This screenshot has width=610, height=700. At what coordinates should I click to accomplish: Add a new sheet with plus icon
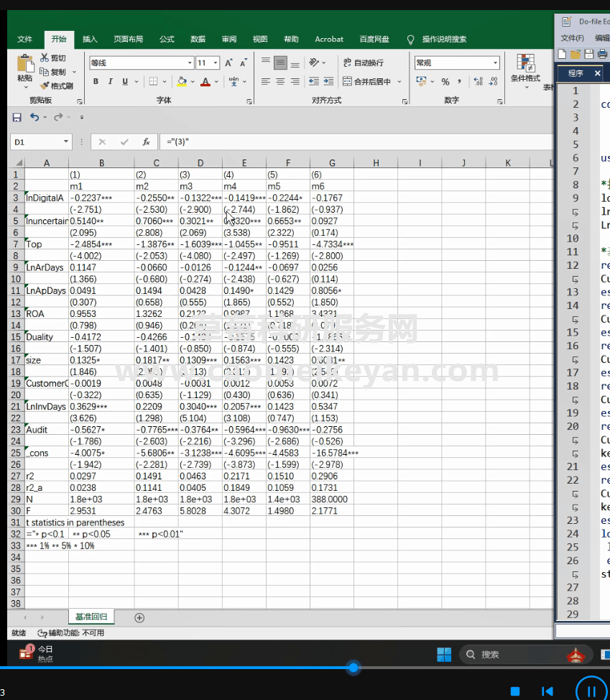139,618
